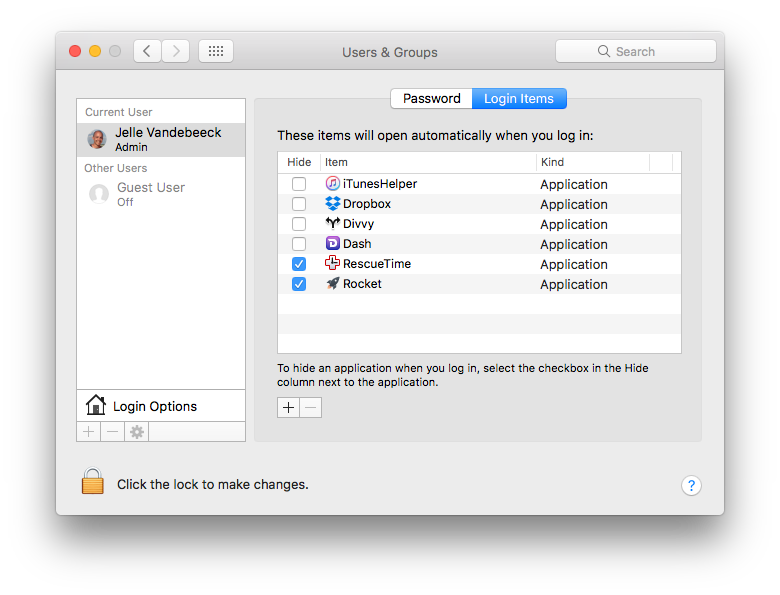780x595 pixels.
Task: Open the user actions gear menu
Action: (x=137, y=432)
